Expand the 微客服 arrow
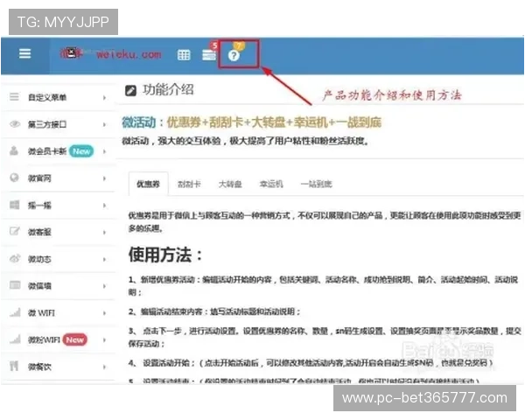Image resolution: width=525 pixels, height=420 pixels. [104, 232]
